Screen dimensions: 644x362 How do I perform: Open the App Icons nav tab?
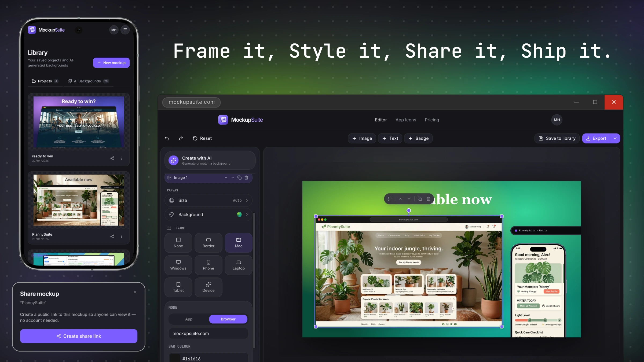406,120
